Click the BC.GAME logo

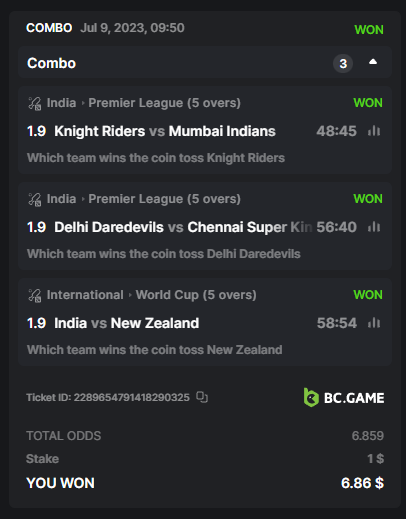[344, 397]
